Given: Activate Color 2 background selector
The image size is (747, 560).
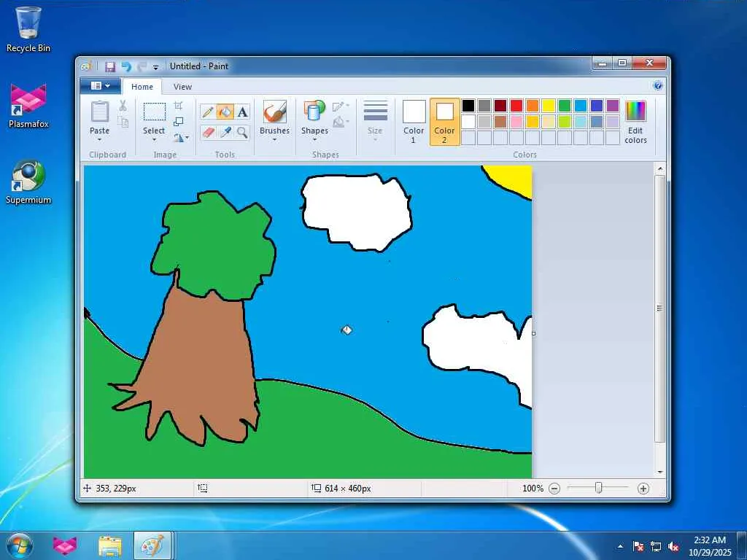Looking at the screenshot, I should (444, 122).
